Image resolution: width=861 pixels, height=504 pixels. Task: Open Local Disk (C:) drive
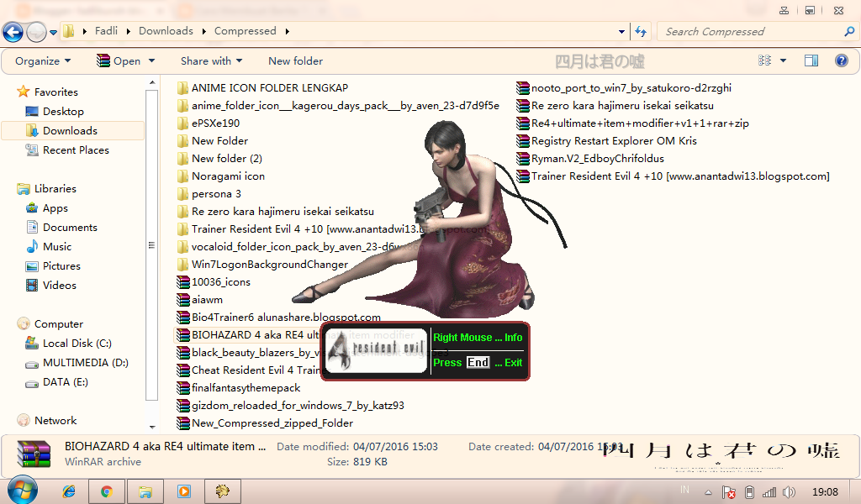tap(69, 344)
